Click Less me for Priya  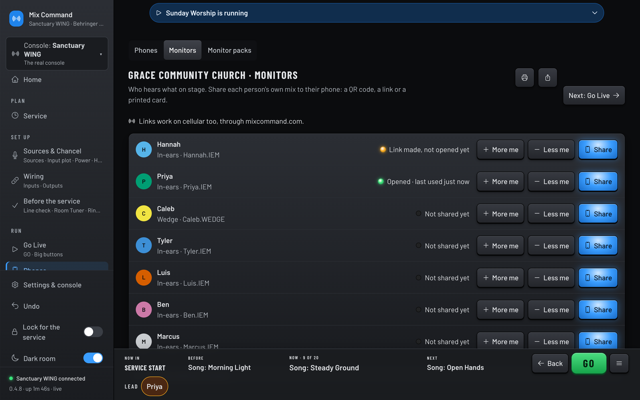[551, 181]
